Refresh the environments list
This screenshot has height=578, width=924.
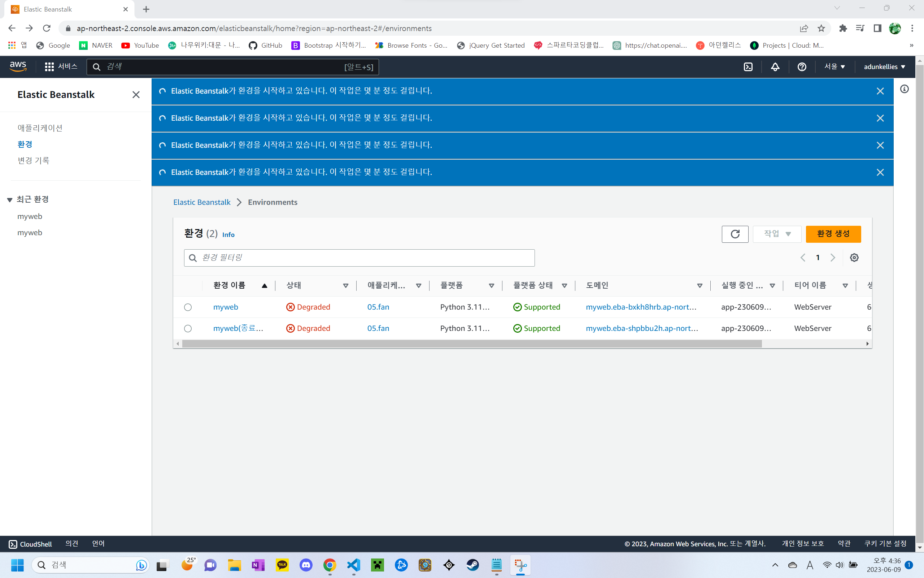(x=735, y=234)
